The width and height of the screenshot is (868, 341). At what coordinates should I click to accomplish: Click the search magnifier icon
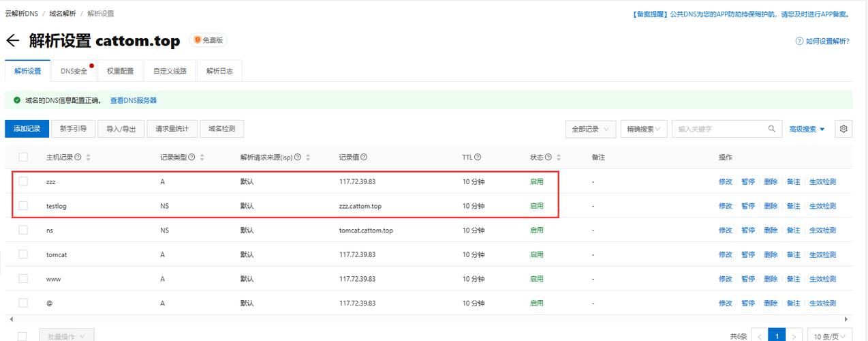point(771,129)
